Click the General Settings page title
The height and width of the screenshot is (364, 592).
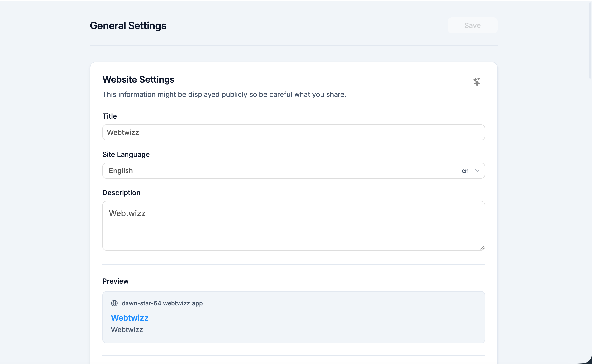(128, 26)
